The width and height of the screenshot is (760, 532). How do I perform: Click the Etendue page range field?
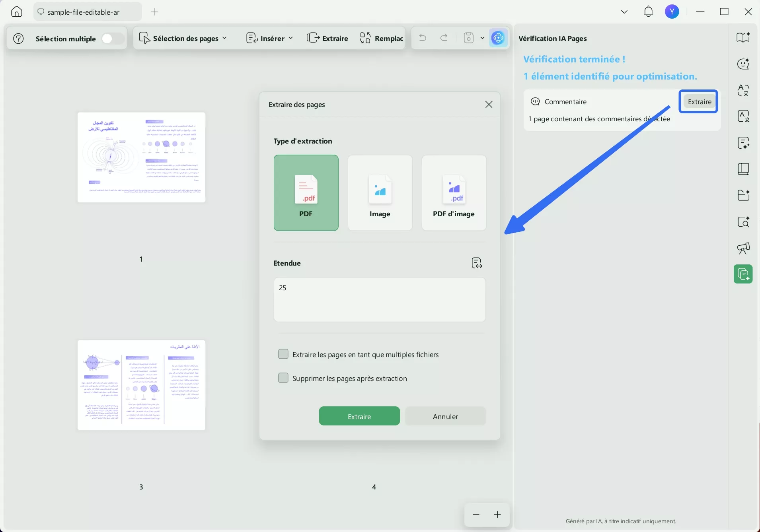click(380, 299)
